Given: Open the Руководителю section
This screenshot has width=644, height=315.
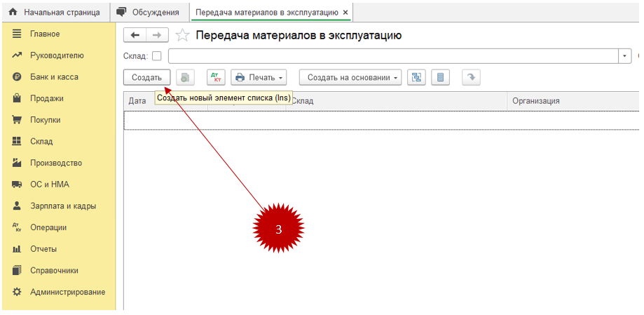Looking at the screenshot, I should [57, 55].
